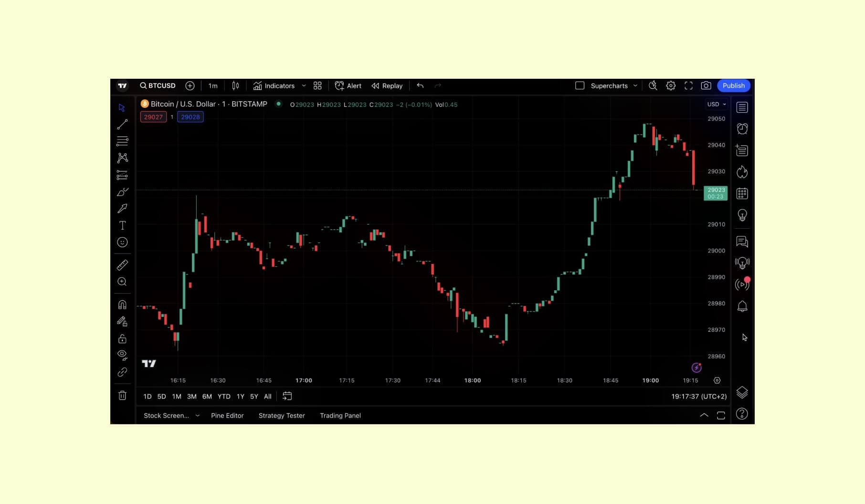Select the brush drawing tool
Image resolution: width=865 pixels, height=504 pixels.
(122, 192)
